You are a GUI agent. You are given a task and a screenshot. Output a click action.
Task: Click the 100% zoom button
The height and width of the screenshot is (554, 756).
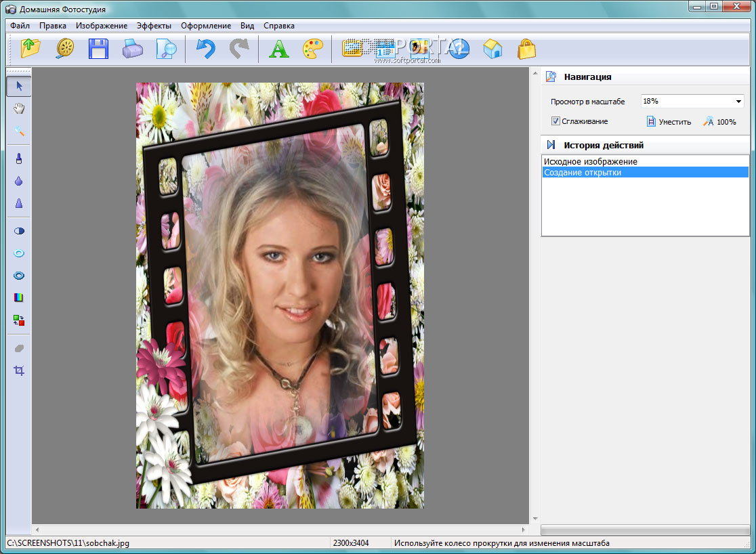tap(720, 122)
